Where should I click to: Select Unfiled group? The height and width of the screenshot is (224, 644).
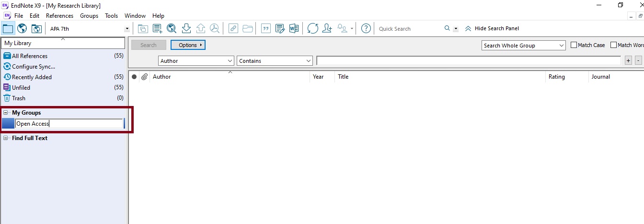pyautogui.click(x=64, y=88)
